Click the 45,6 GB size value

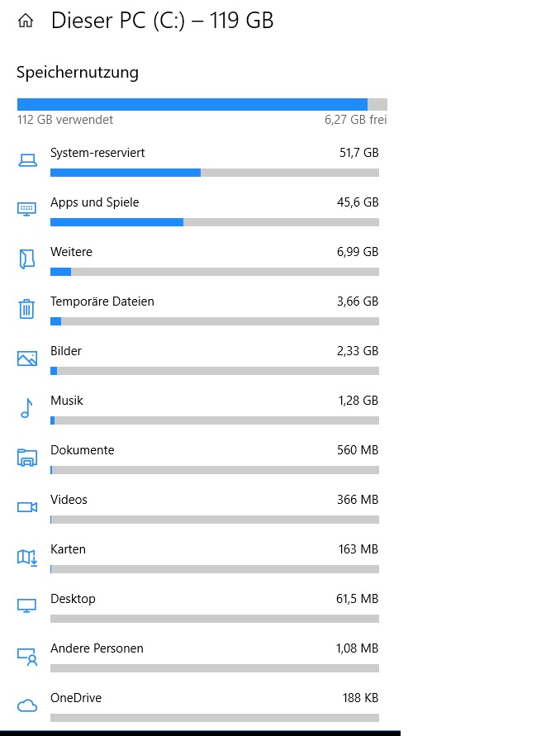[x=358, y=202]
